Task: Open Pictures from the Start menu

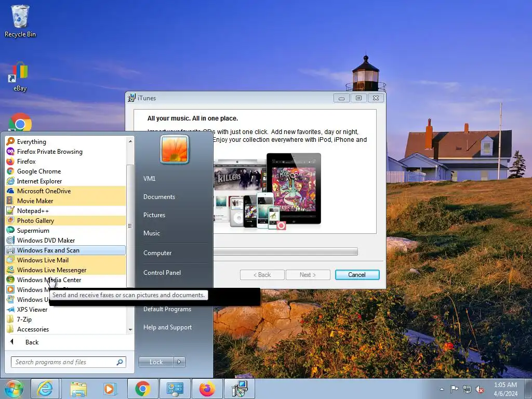Action: (x=154, y=215)
